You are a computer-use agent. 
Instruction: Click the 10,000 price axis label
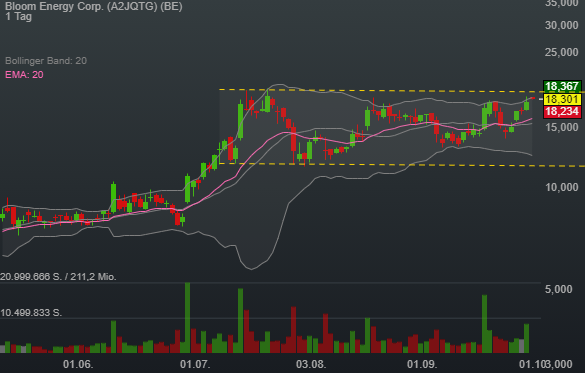(562, 187)
